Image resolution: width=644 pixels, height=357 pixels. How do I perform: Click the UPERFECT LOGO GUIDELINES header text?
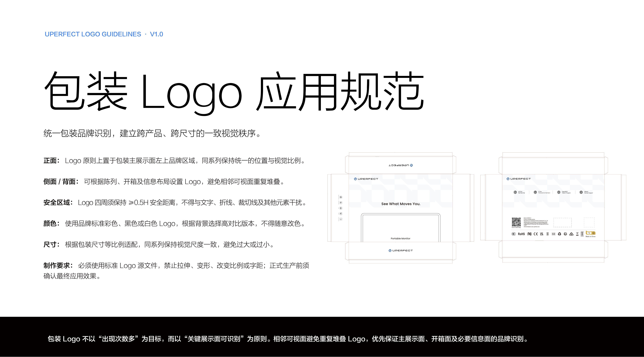pyautogui.click(x=93, y=34)
